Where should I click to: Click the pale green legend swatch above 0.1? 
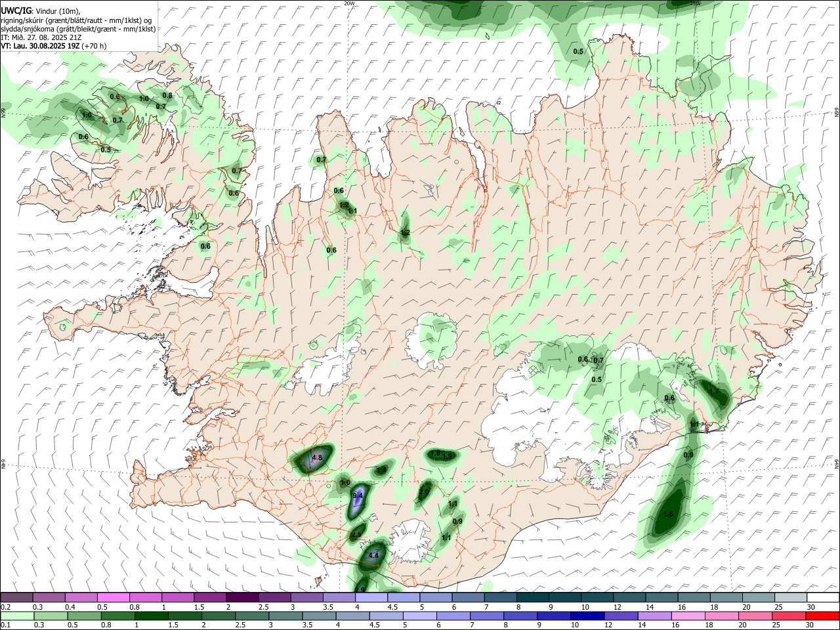tap(18, 616)
